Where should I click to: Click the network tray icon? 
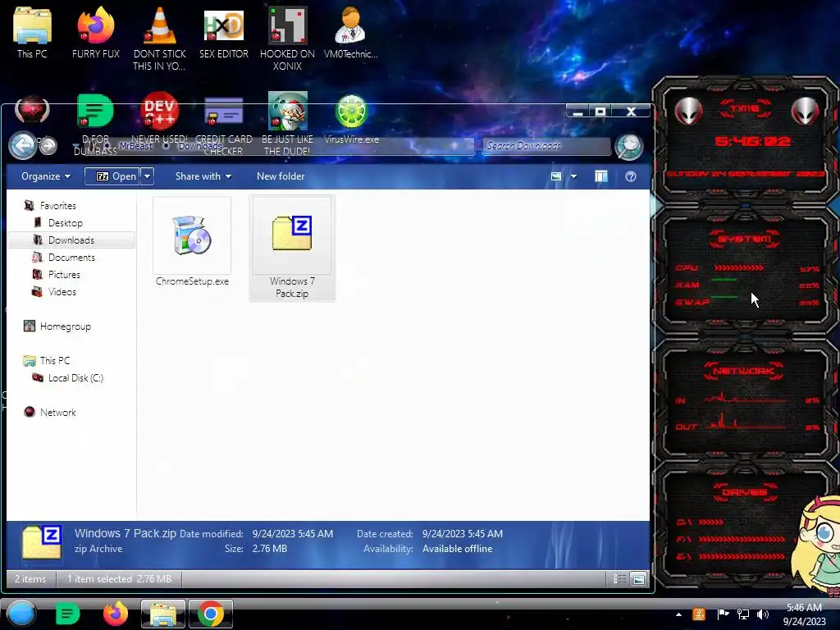(743, 614)
